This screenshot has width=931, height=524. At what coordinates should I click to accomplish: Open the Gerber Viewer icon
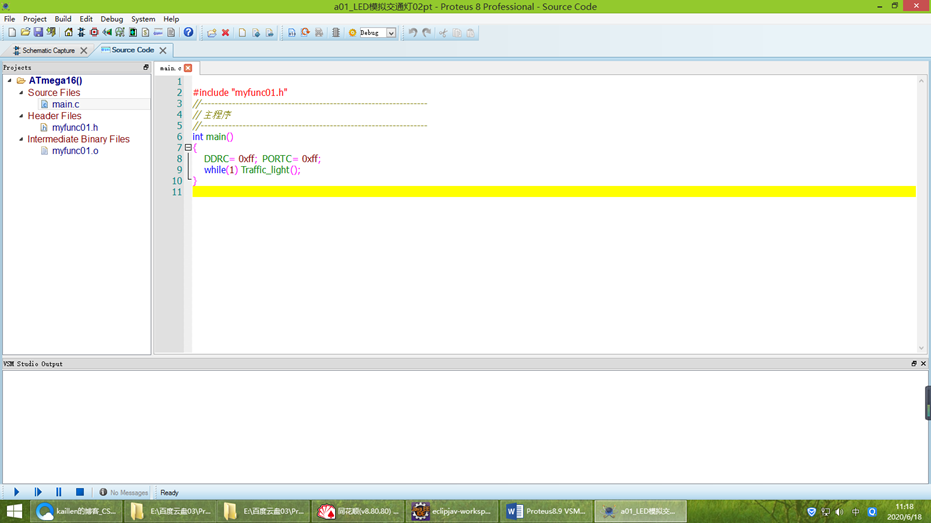(120, 33)
